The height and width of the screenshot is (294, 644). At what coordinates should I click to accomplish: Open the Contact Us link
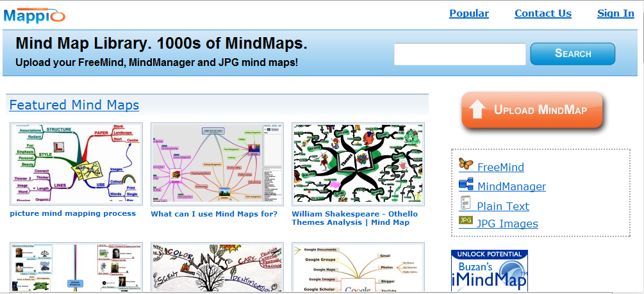coord(543,13)
